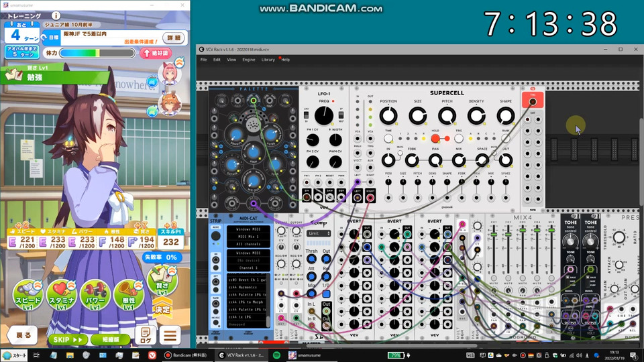Viewport: 644px width, 362px height.
Task: Switch to umamusume on the taskbar
Action: 305,355
